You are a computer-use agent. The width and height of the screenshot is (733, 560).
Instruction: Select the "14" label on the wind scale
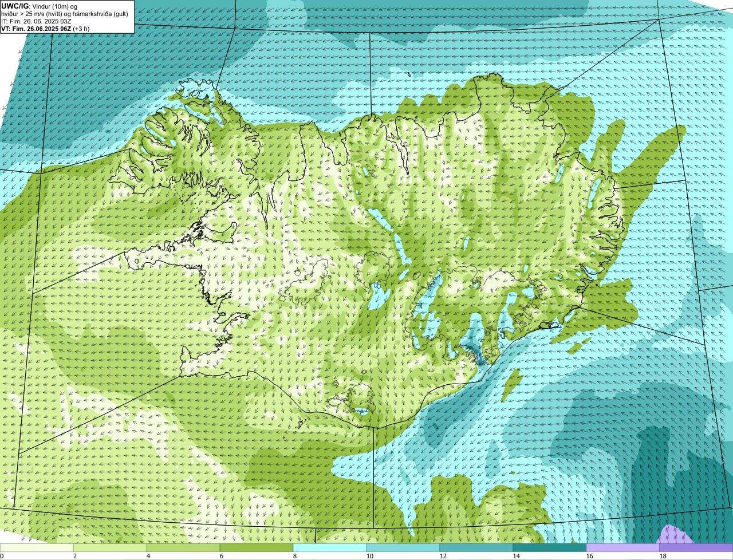pyautogui.click(x=517, y=556)
